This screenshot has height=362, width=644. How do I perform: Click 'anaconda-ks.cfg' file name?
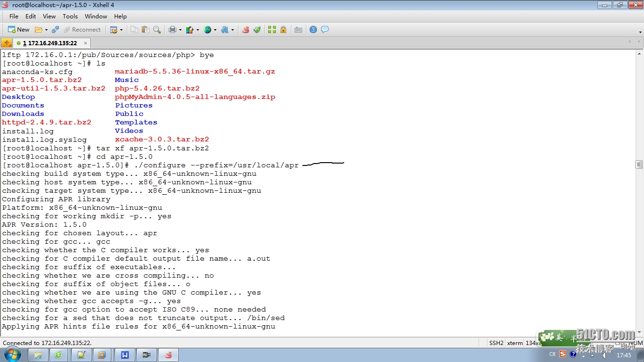pos(37,71)
